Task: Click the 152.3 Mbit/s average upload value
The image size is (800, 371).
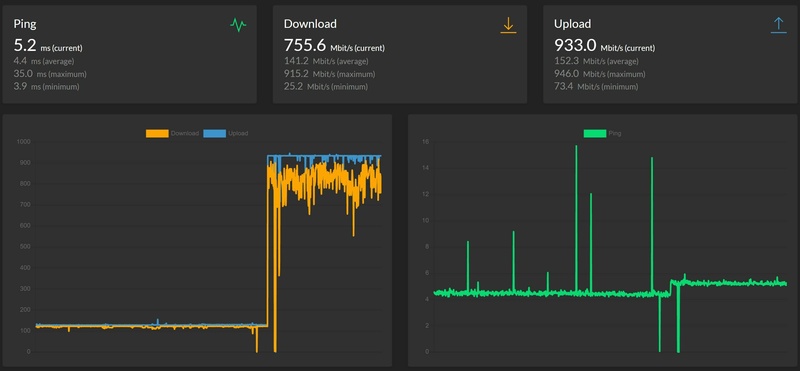Action: coord(596,61)
